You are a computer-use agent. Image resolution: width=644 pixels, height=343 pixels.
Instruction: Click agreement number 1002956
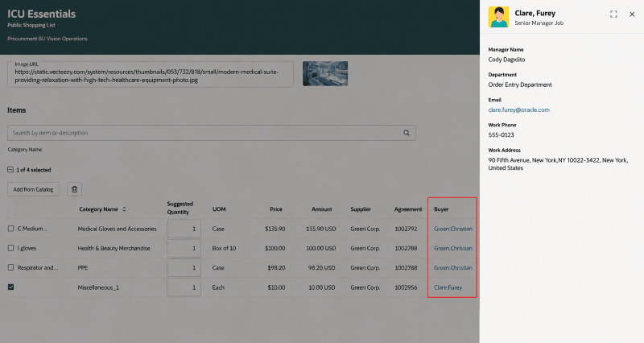point(406,287)
